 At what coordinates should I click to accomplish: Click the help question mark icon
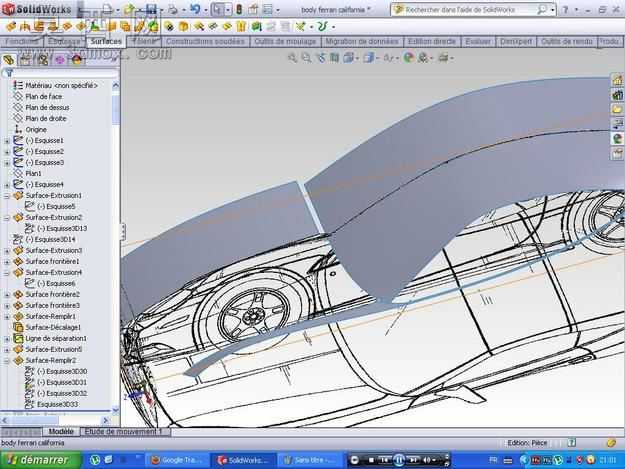(x=565, y=9)
